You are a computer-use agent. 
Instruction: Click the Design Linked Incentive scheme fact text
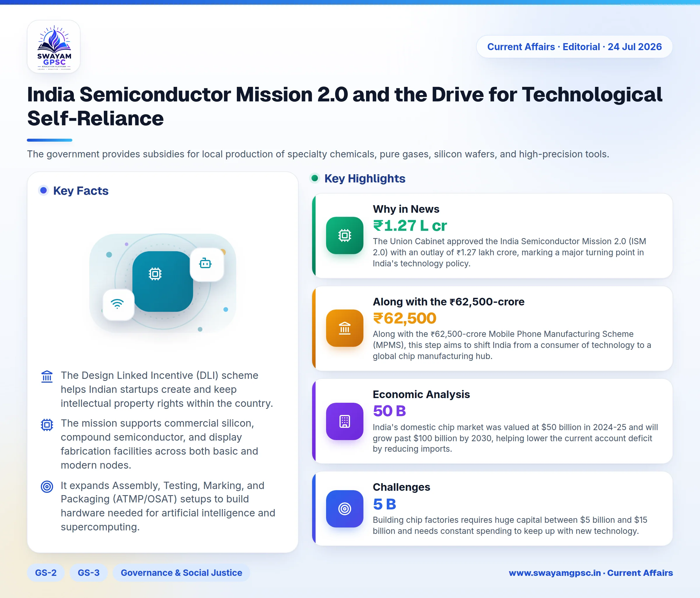coord(167,389)
